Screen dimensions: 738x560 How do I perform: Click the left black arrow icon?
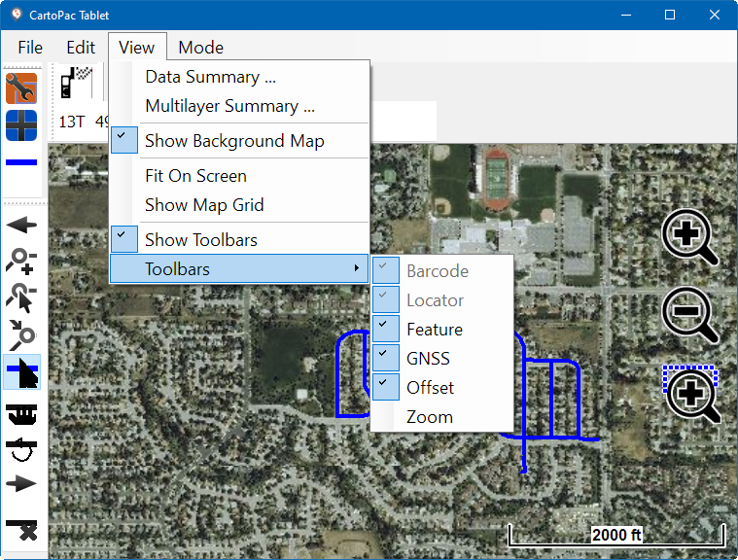coord(21,225)
